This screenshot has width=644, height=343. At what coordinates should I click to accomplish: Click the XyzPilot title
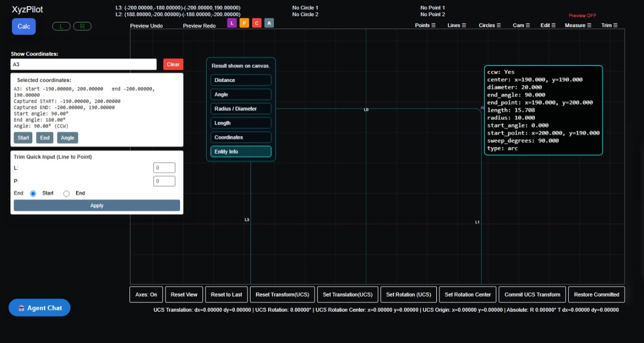(x=28, y=9)
